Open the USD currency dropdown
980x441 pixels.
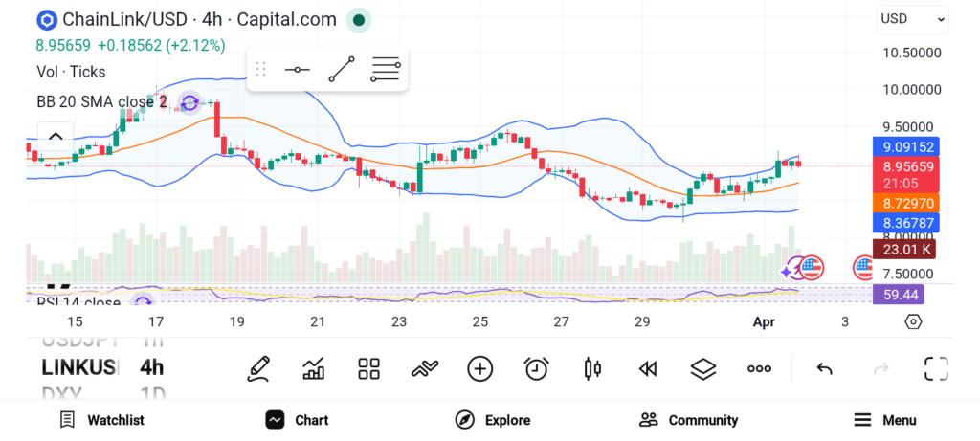pyautogui.click(x=912, y=18)
